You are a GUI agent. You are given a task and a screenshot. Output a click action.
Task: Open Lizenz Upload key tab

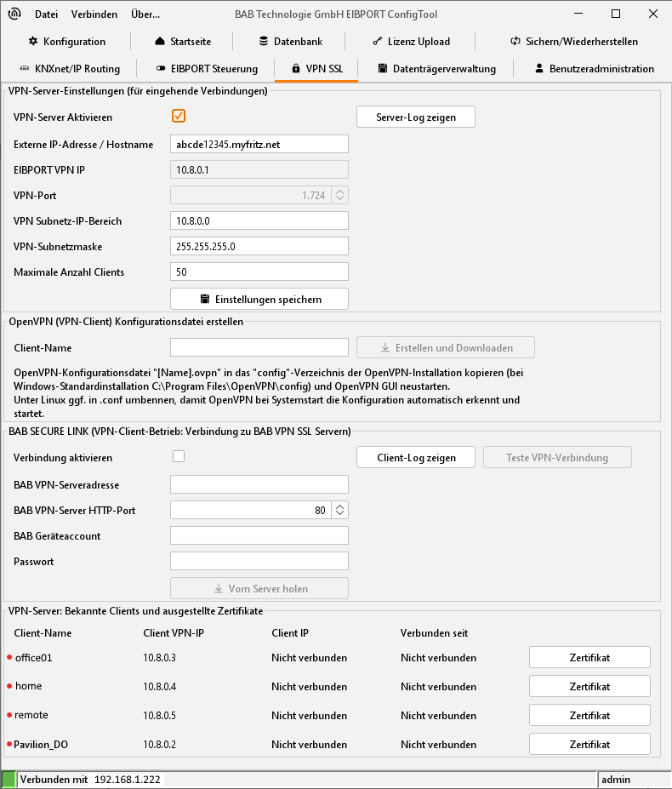point(412,41)
